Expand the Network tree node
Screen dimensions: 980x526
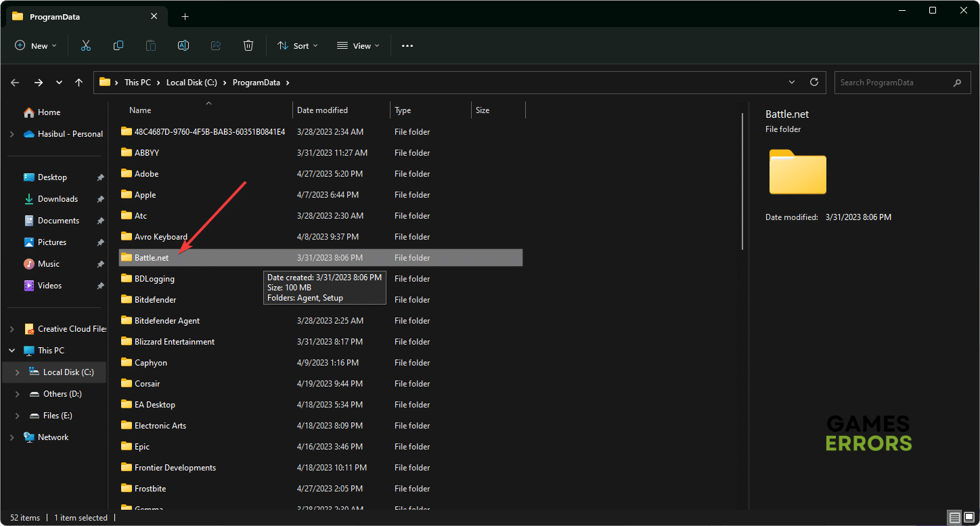pyautogui.click(x=12, y=437)
